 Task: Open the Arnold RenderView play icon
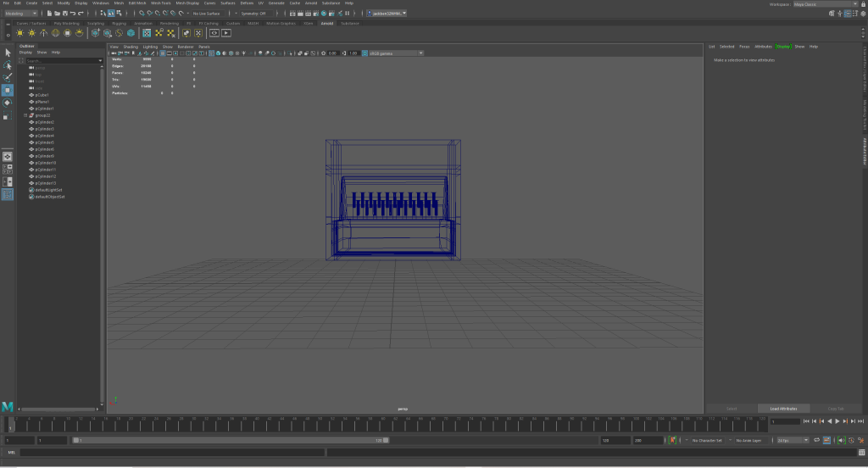pos(226,33)
